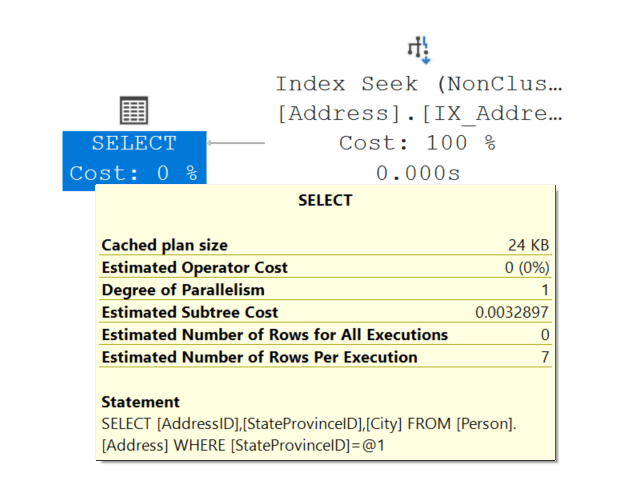This screenshot has height=480, width=620.
Task: Click the arrow connecting Index Seek to SELECT
Action: click(x=236, y=143)
